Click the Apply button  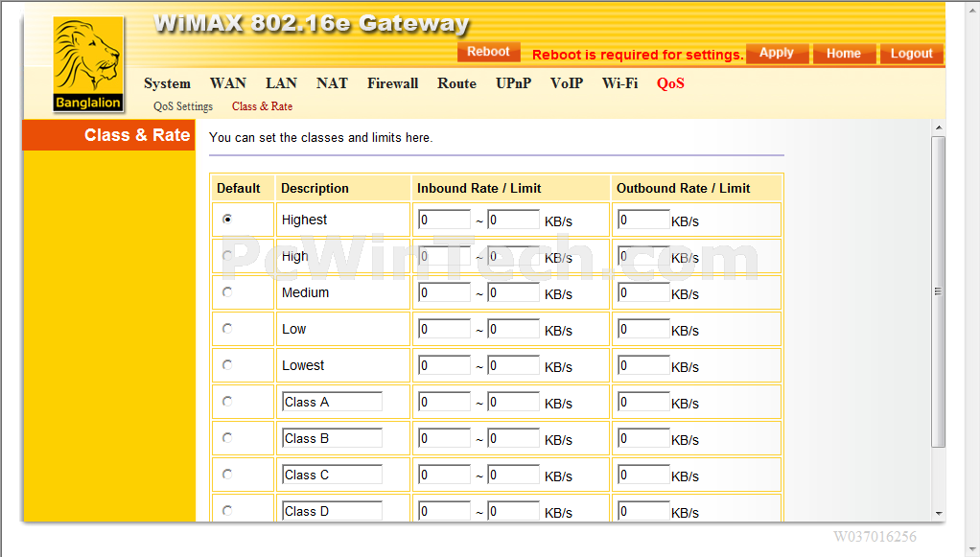(x=777, y=53)
